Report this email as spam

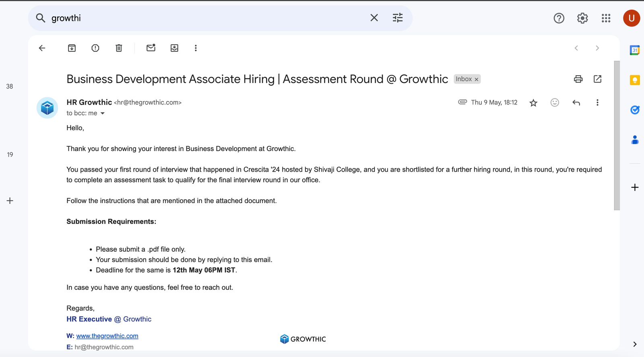(95, 48)
